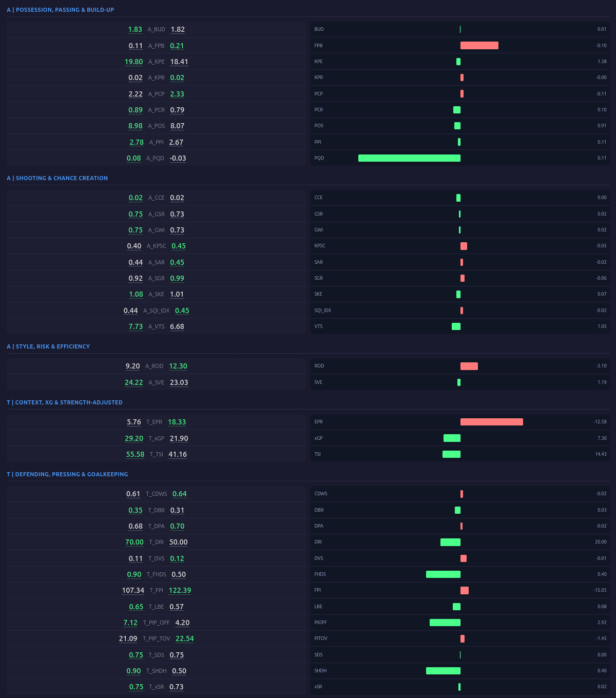Select the A_SQI_IDX metric label
616x698 pixels.
point(156,311)
